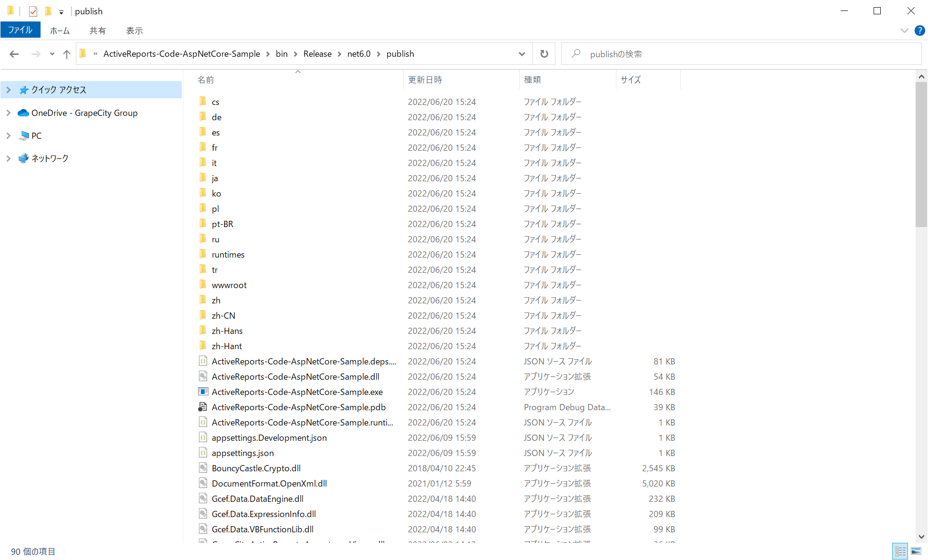Select the ActiveReports-Code-AspNetCore-Sample.pdb file icon
The height and width of the screenshot is (560, 928).
pyautogui.click(x=203, y=407)
